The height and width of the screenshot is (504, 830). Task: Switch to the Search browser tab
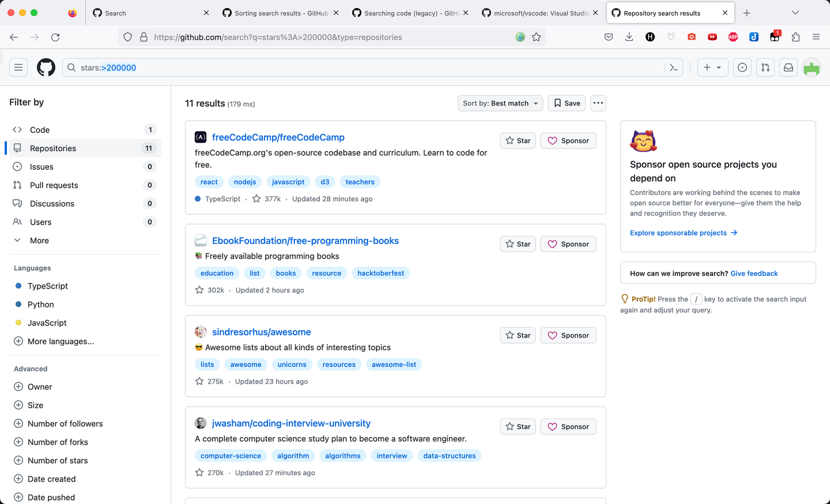point(151,13)
